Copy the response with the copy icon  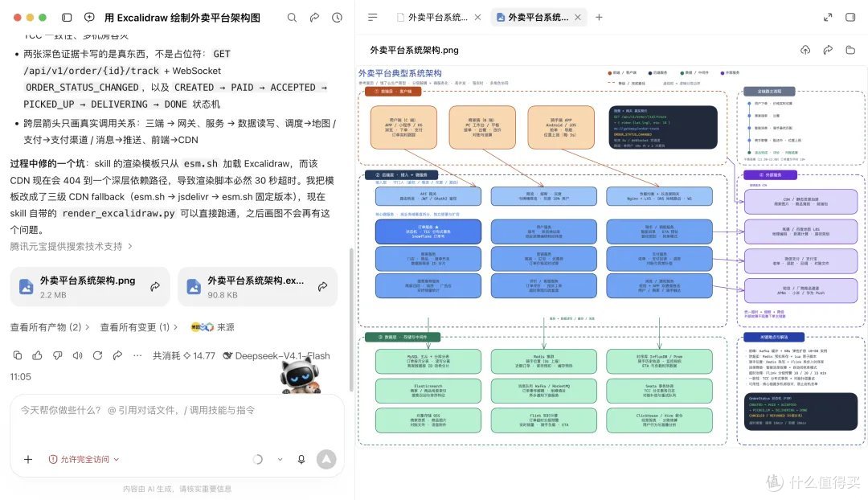pos(18,355)
